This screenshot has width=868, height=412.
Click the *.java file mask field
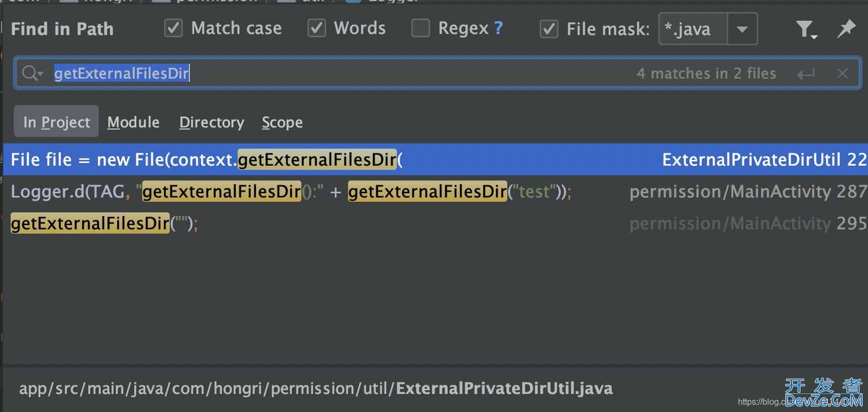click(x=693, y=29)
